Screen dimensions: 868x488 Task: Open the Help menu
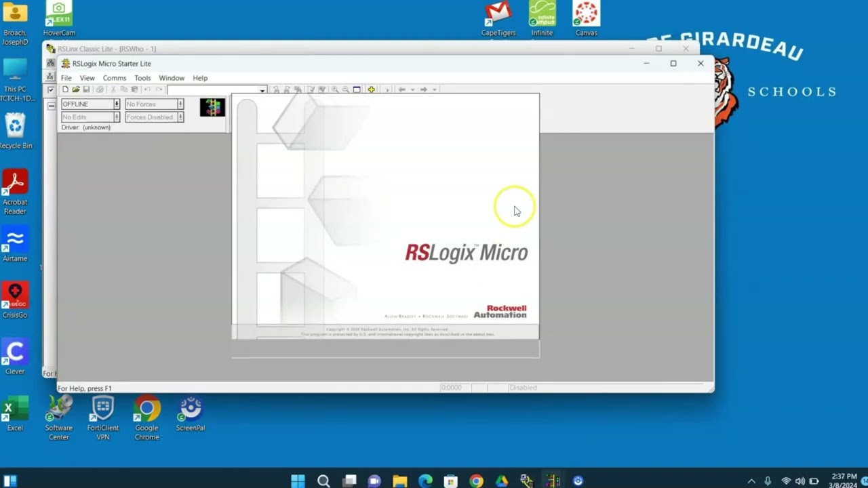click(x=200, y=78)
